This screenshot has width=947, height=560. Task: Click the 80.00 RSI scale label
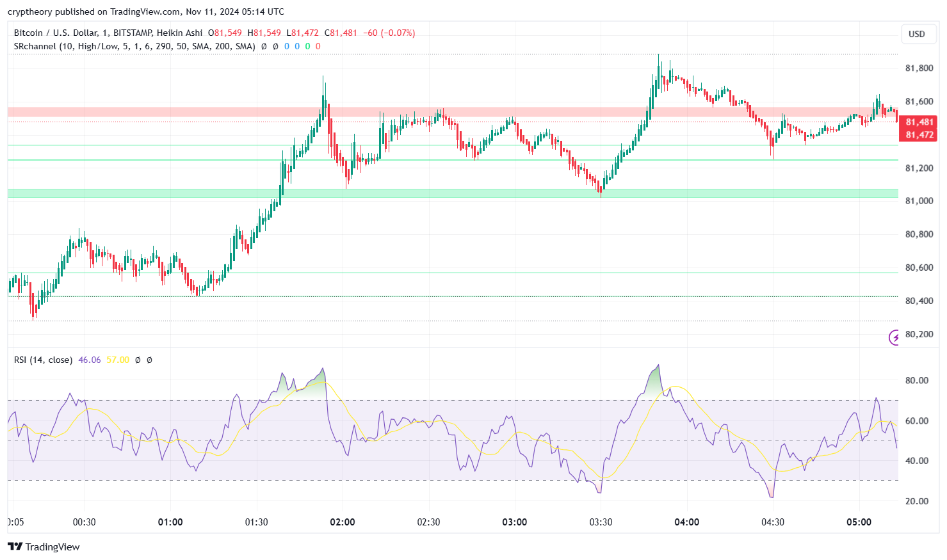tap(916, 380)
